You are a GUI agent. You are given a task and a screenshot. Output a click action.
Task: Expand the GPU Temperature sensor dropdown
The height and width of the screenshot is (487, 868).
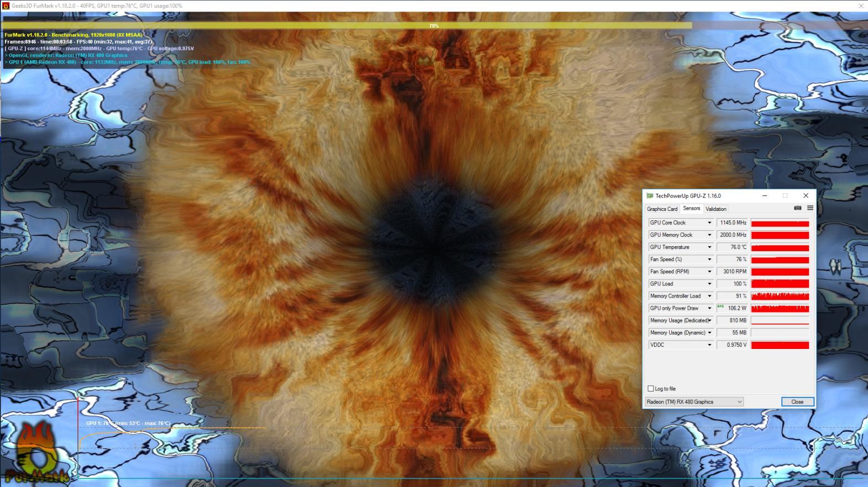(x=709, y=247)
